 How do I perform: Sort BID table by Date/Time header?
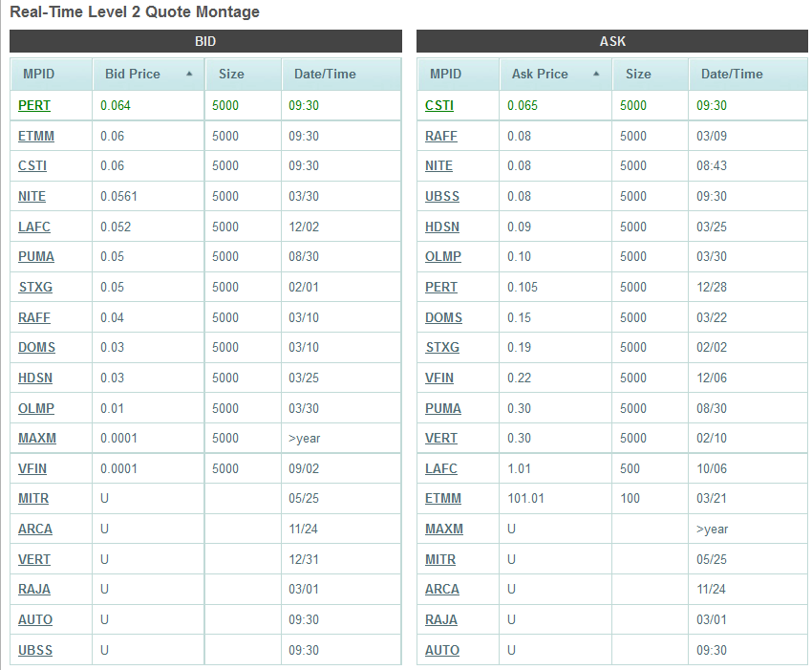318,74
